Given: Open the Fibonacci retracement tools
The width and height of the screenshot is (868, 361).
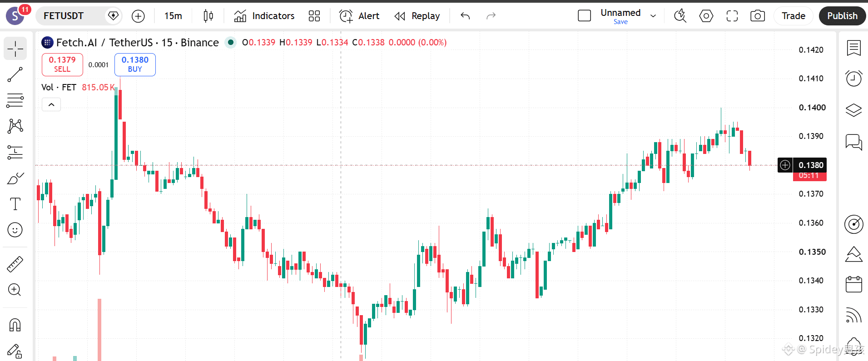Looking at the screenshot, I should (15, 100).
